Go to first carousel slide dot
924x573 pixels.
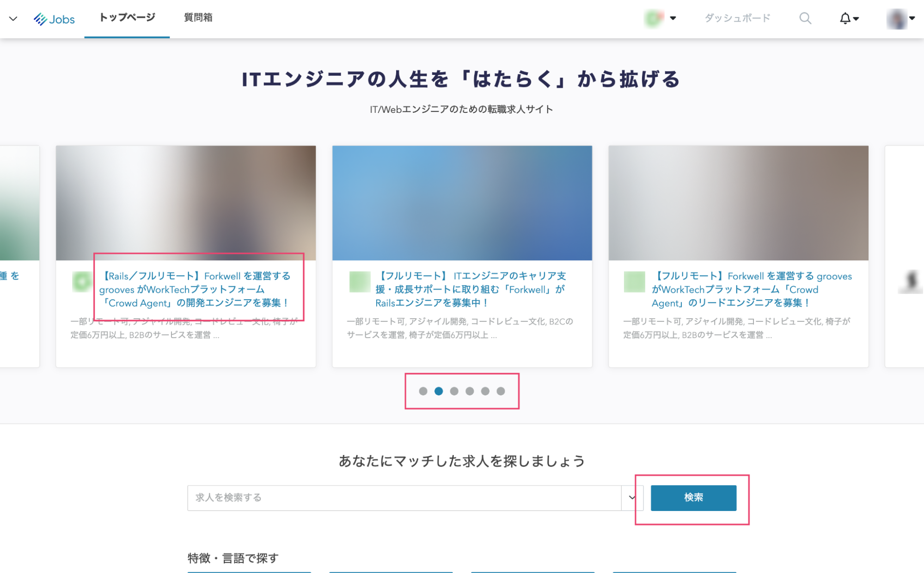pyautogui.click(x=423, y=391)
